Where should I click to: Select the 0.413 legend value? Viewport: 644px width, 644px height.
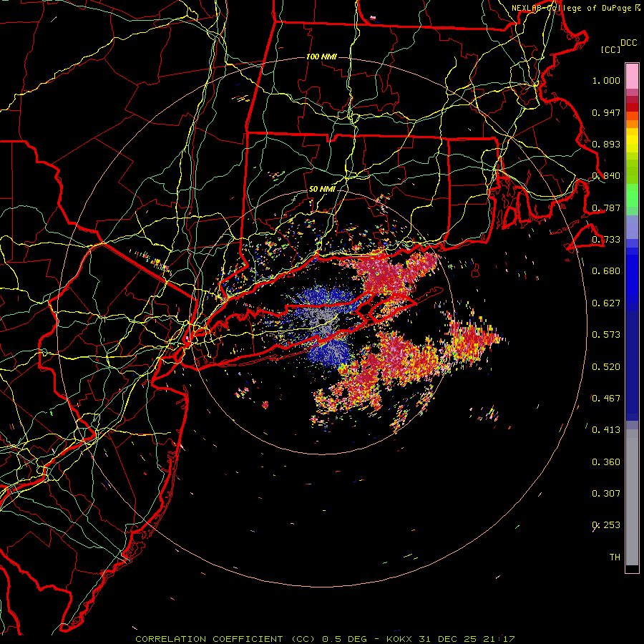[606, 430]
